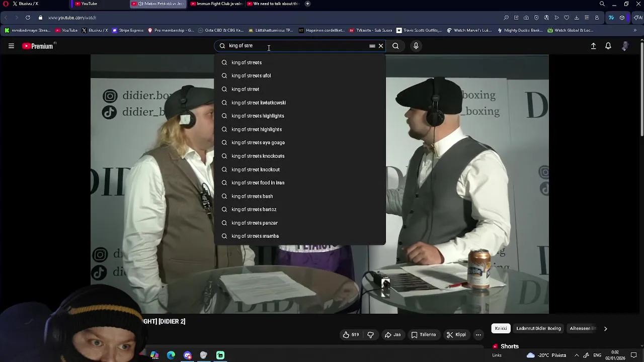The image size is (644, 362).
Task: Dislike the video with thumbs-down
Action: 371,335
